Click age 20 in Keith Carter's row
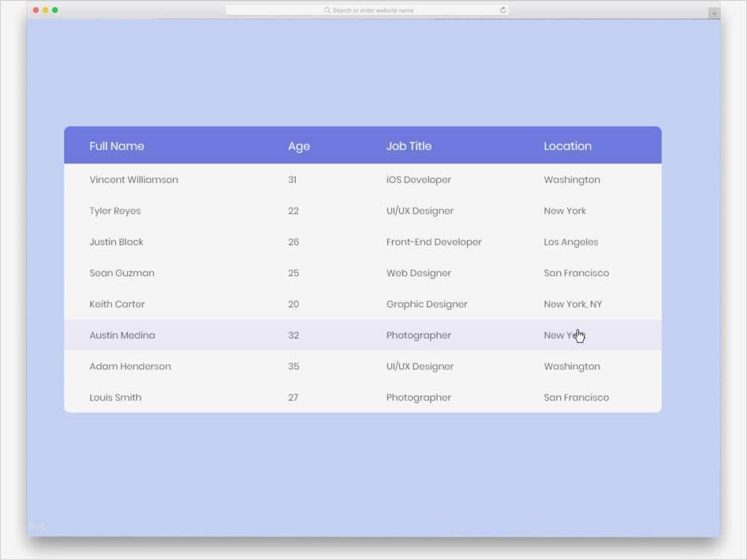Screen dimensions: 747x560 (294, 304)
